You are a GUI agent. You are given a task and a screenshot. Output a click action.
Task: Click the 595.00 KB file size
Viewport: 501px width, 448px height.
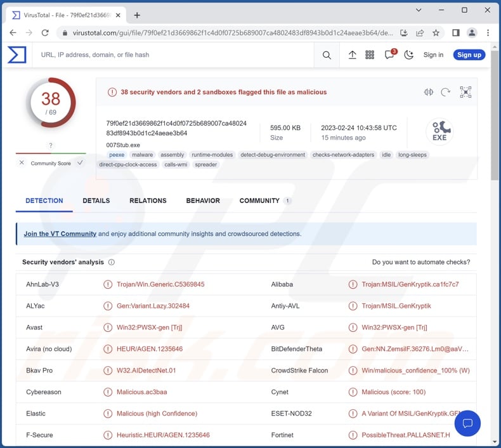coord(285,128)
